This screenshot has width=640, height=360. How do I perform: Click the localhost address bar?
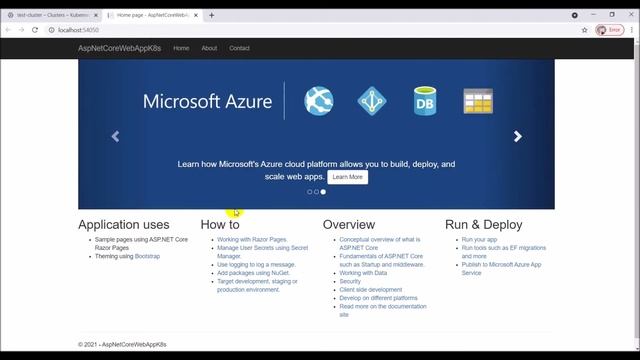click(310, 30)
